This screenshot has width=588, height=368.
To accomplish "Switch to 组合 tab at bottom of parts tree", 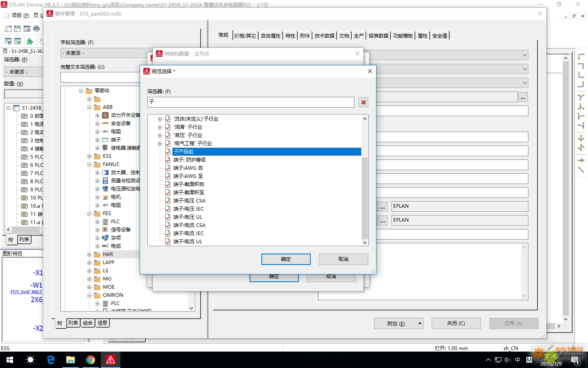I will click(x=88, y=323).
